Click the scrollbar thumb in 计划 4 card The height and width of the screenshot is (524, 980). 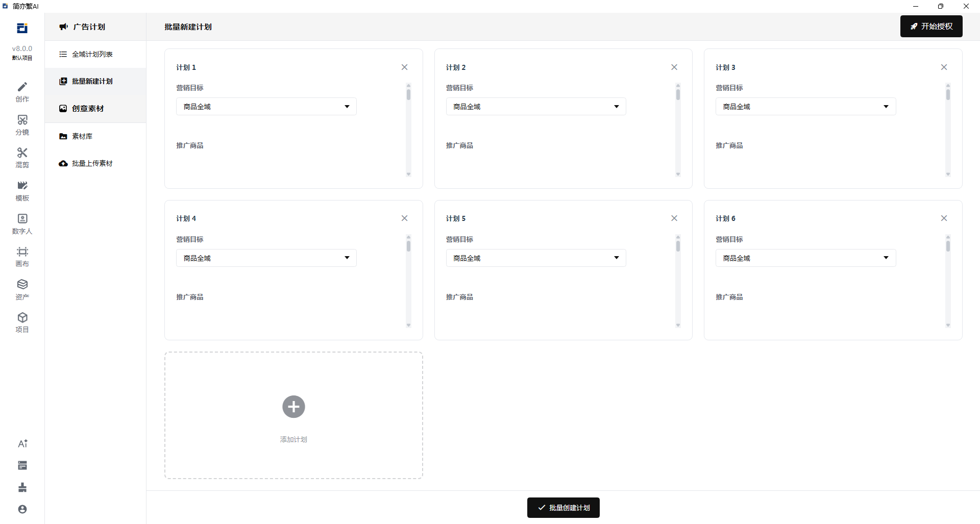point(408,246)
